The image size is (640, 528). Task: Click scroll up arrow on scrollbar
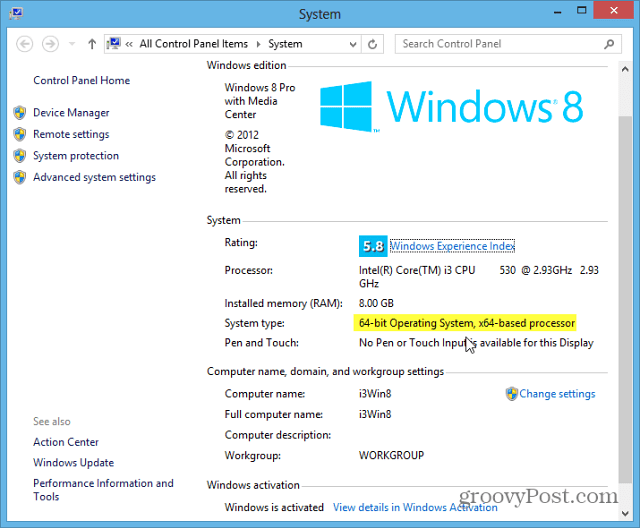[625, 69]
